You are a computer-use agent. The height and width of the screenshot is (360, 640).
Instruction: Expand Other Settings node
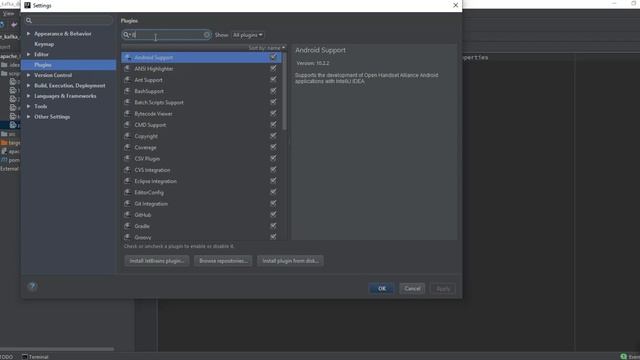[29, 117]
